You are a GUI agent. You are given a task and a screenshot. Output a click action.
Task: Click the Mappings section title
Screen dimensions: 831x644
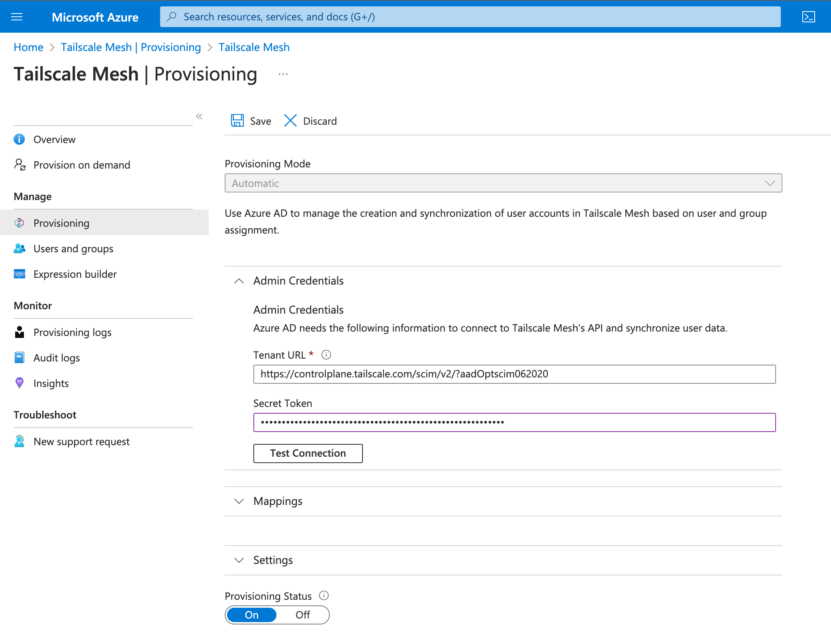point(278,501)
